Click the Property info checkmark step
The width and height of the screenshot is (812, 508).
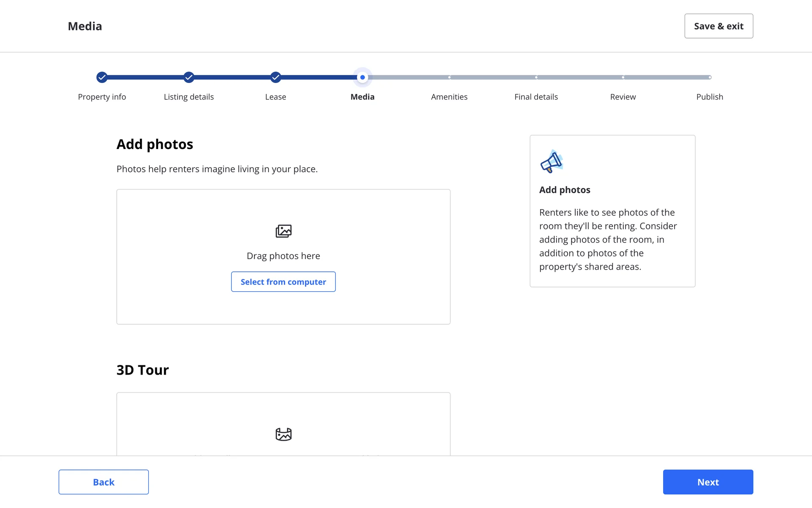coord(102,77)
